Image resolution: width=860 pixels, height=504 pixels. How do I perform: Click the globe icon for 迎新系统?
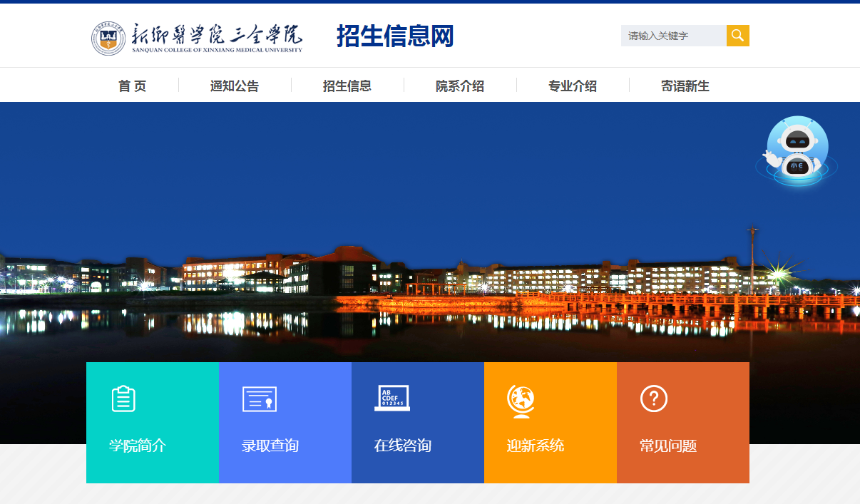pyautogui.click(x=521, y=400)
